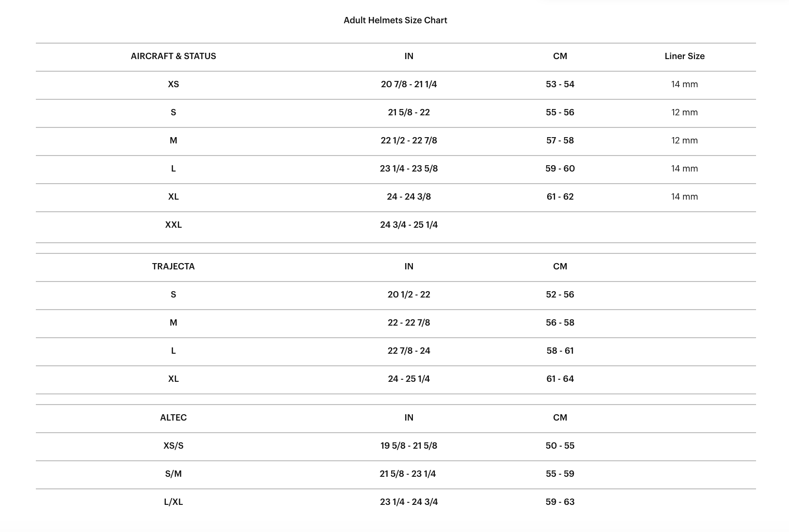
Task: Click the 20 7/8 - 21 1/4 inch value
Action: 409,84
